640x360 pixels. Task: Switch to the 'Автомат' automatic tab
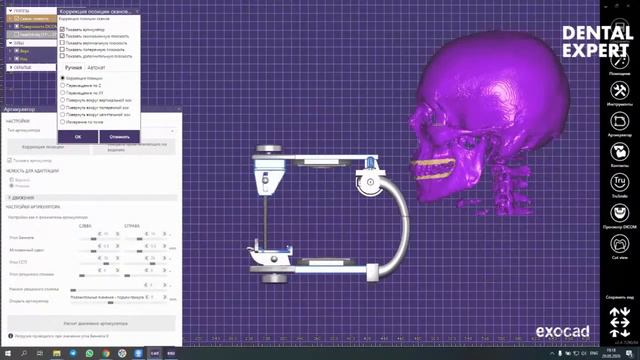pos(96,67)
